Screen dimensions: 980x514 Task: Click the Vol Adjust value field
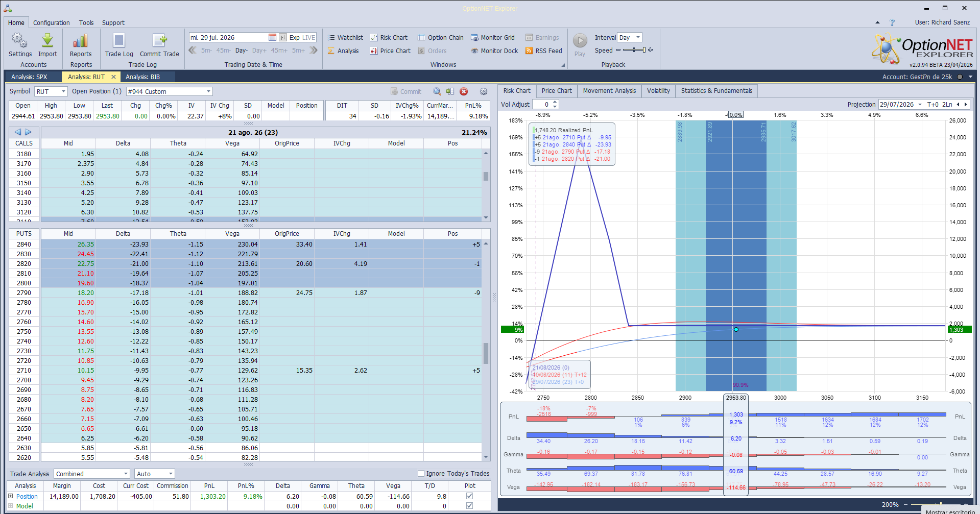point(542,104)
